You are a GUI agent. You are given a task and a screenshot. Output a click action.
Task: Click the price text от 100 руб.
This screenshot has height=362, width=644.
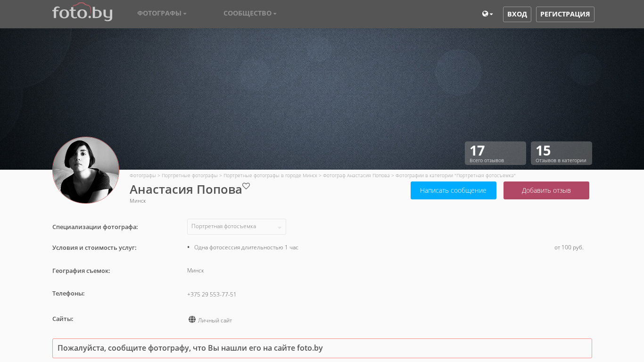point(569,247)
